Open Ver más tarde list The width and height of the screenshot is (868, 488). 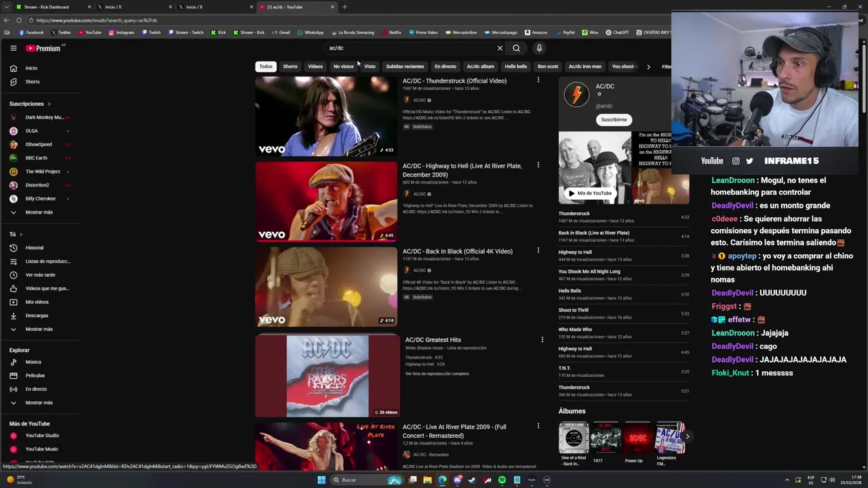[x=41, y=274]
